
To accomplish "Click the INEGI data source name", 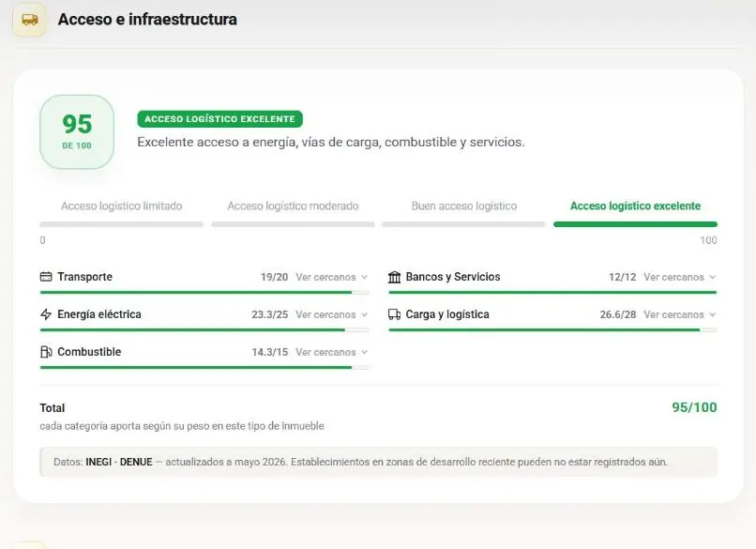I will click(98, 462).
